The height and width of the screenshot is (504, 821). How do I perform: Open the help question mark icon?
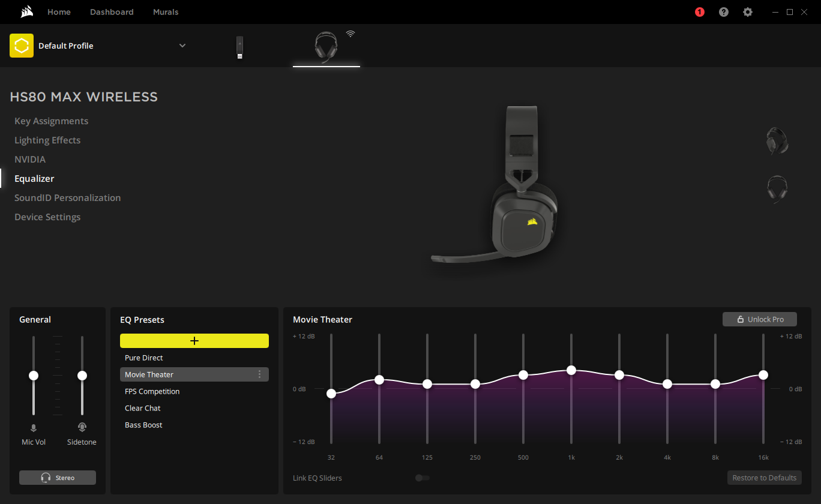tap(724, 12)
